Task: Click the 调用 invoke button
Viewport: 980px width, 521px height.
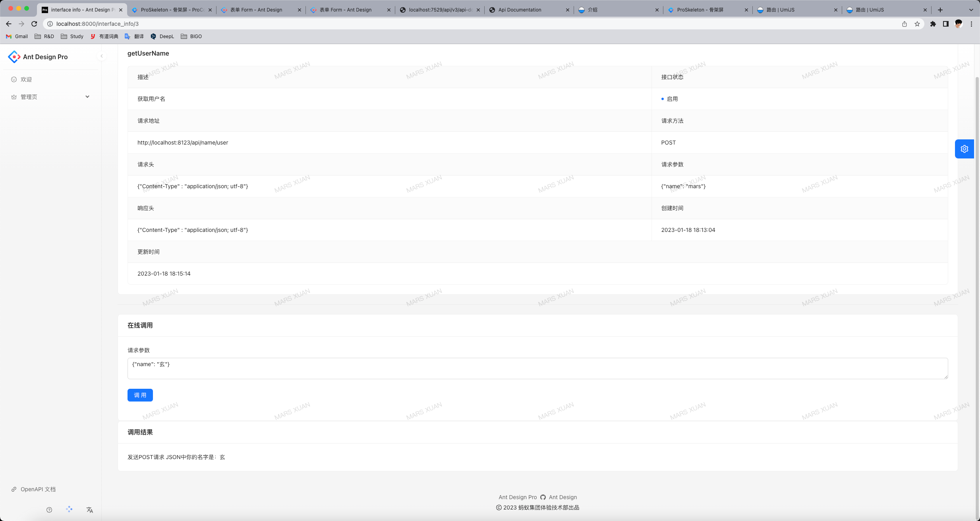Action: pyautogui.click(x=140, y=395)
